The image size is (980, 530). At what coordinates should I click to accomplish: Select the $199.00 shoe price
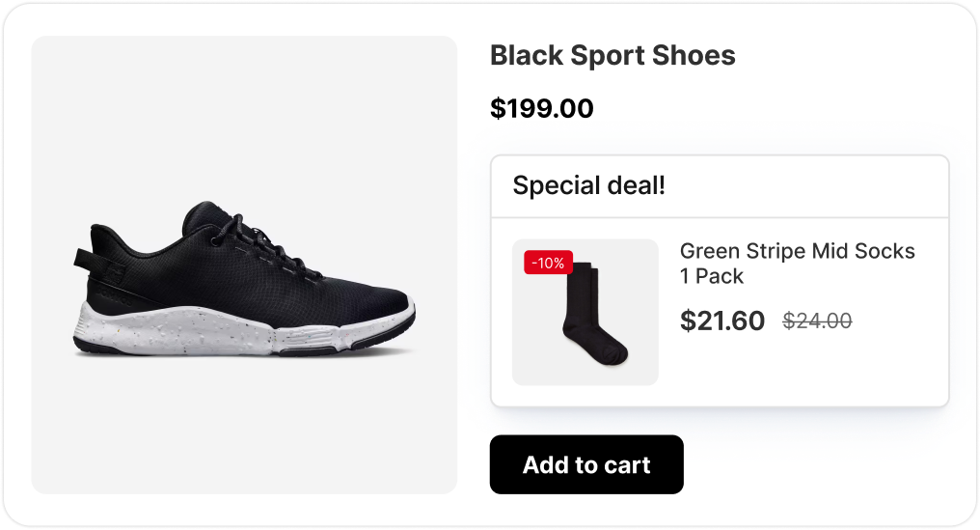click(x=541, y=108)
